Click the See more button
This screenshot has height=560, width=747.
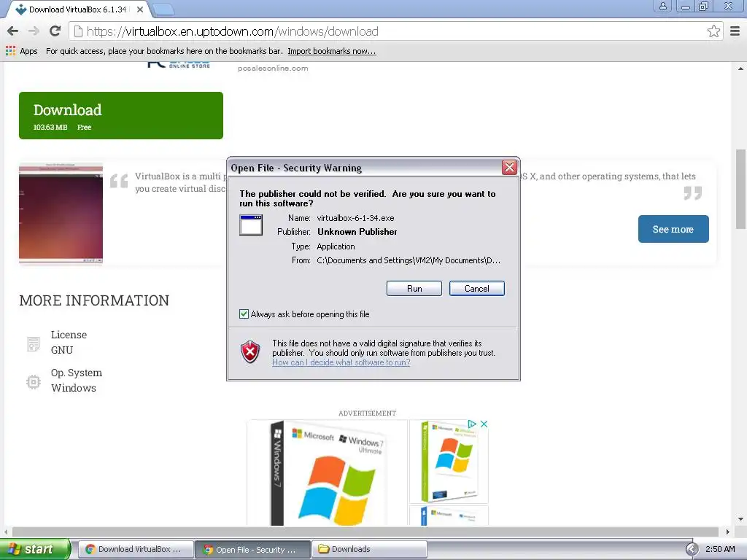[x=673, y=229]
